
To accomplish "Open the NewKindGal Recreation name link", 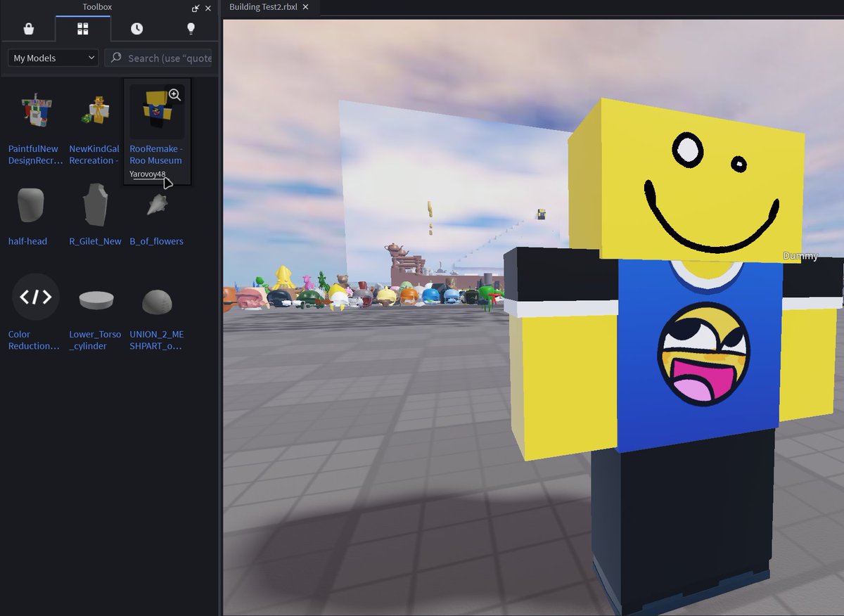I will pyautogui.click(x=94, y=155).
